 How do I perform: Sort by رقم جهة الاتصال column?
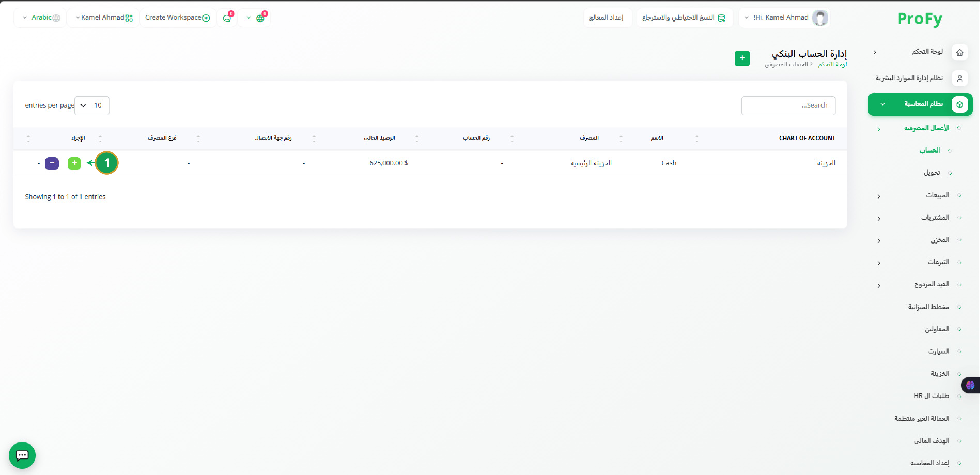(273, 138)
